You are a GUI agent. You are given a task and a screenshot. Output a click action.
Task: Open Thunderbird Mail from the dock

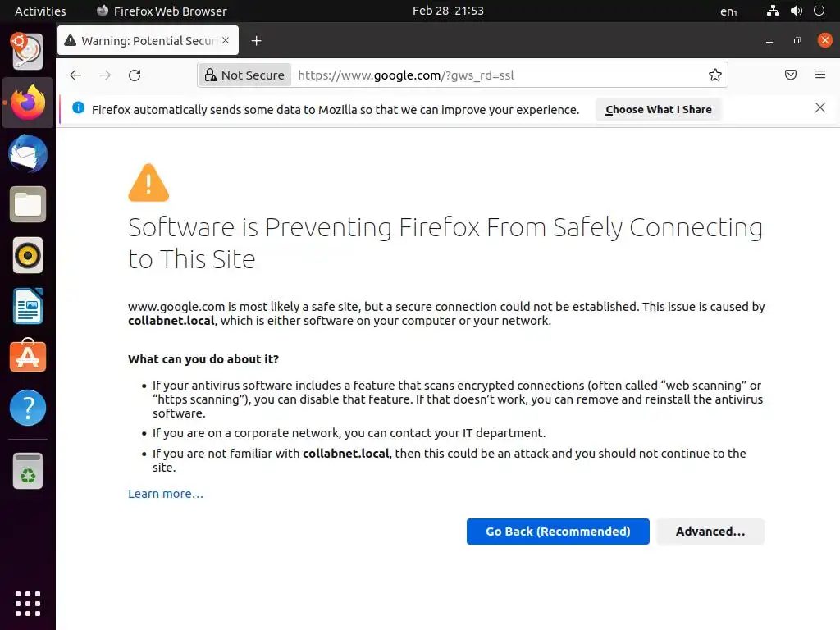(28, 154)
